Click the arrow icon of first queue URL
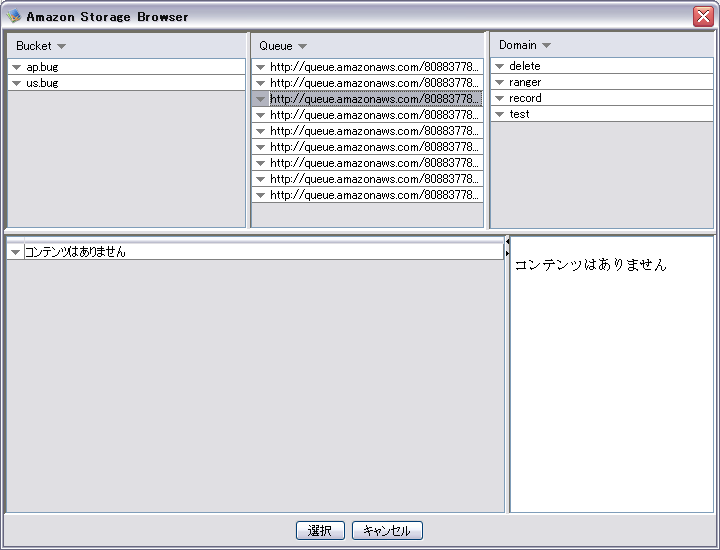The width and height of the screenshot is (720, 550). tap(260, 67)
